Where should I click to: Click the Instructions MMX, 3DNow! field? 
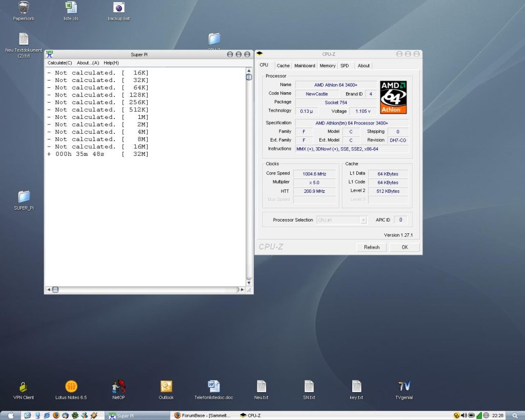352,149
